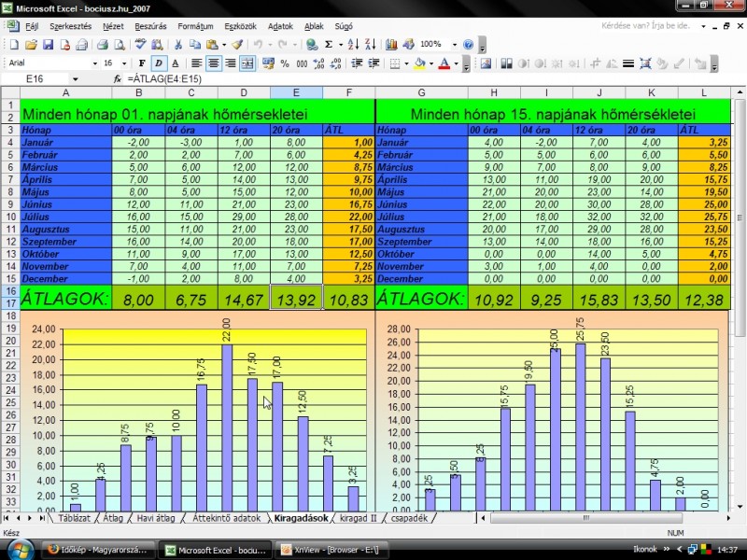Select column E header
The height and width of the screenshot is (560, 747).
[296, 92]
